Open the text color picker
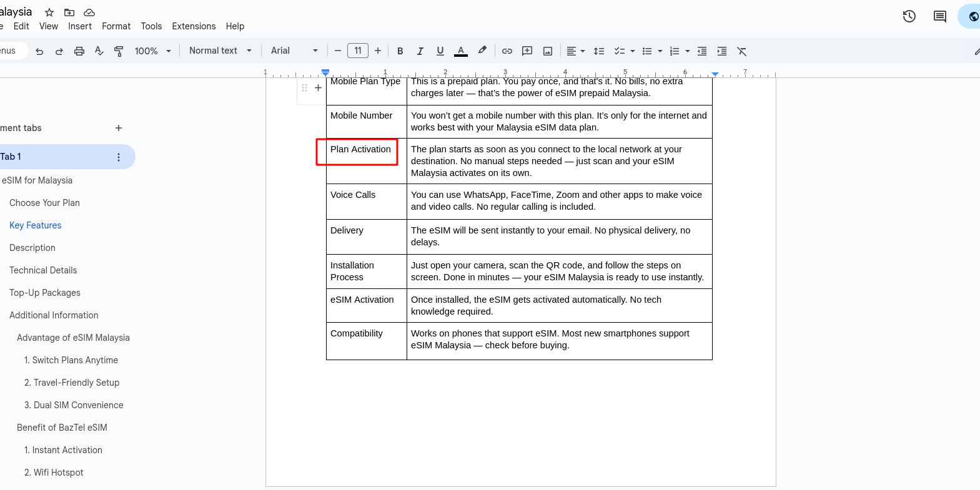Viewport: 980px width, 490px height. click(x=461, y=51)
